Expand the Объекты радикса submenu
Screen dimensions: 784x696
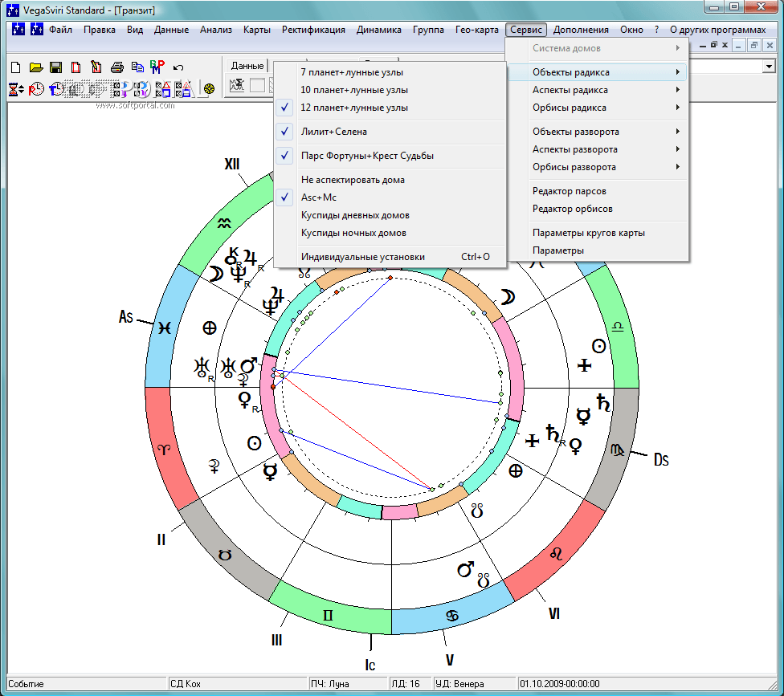[598, 72]
